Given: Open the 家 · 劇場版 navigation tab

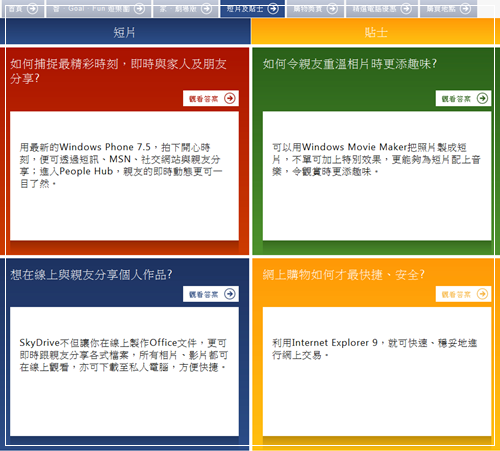Looking at the screenshot, I should point(186,9).
